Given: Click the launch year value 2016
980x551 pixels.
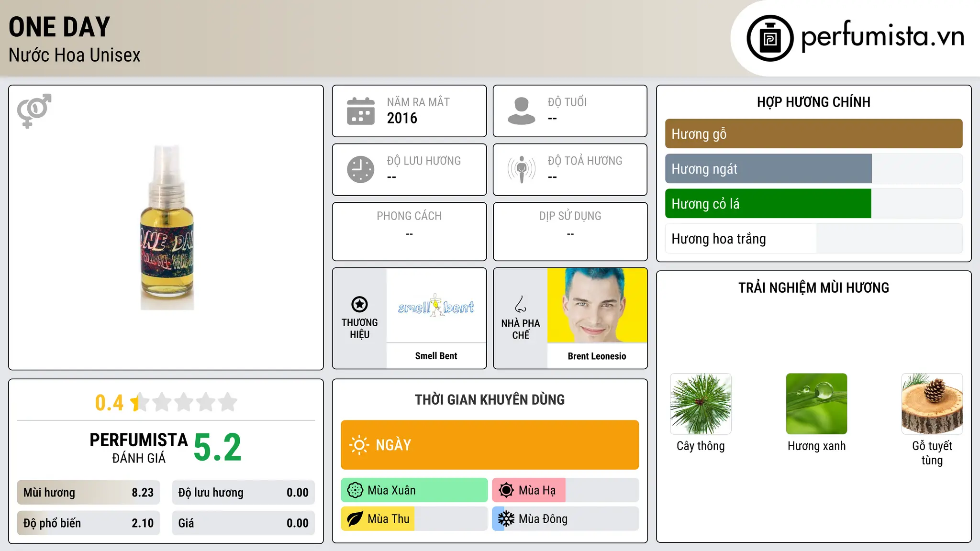Looking at the screenshot, I should tap(402, 118).
